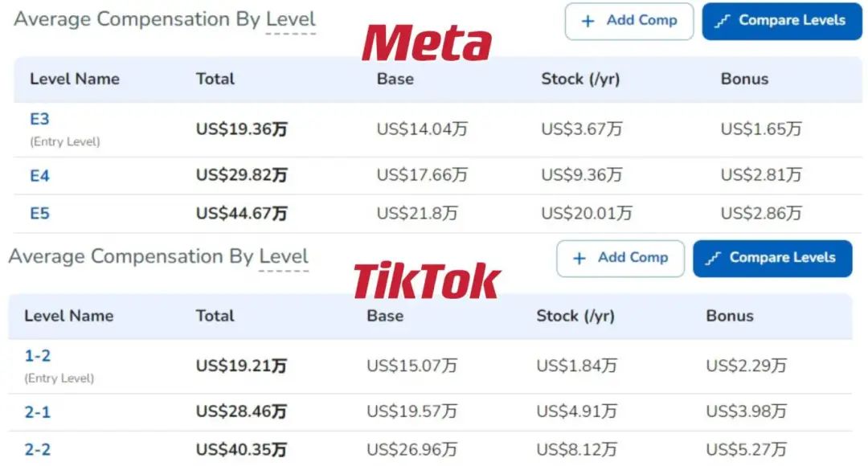This screenshot has width=868, height=466.
Task: Open the TikTok 1-2 level link
Action: (37, 356)
